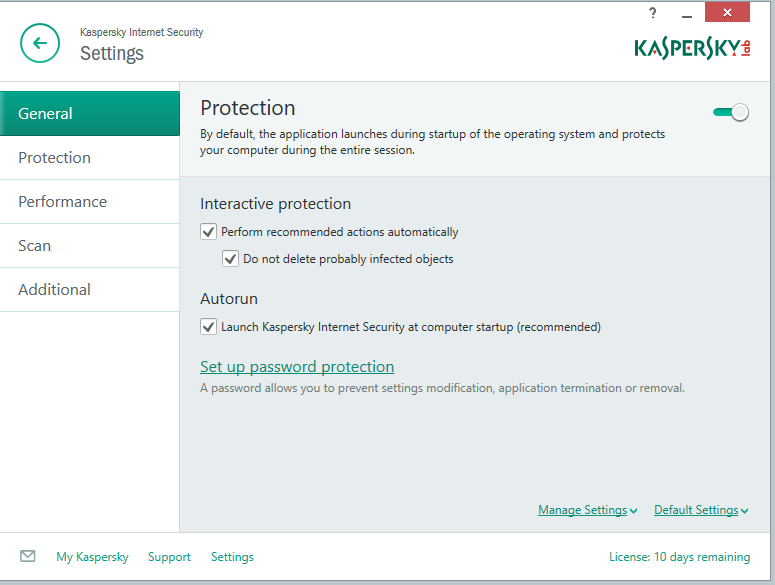Screen dimensions: 775x585
Task: Uncheck Do not delete probably infected objects
Action: click(231, 258)
